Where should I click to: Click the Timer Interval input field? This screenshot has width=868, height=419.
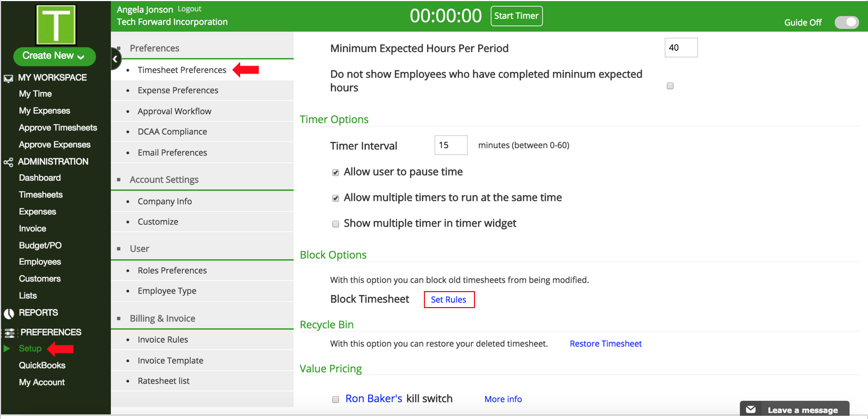point(451,145)
